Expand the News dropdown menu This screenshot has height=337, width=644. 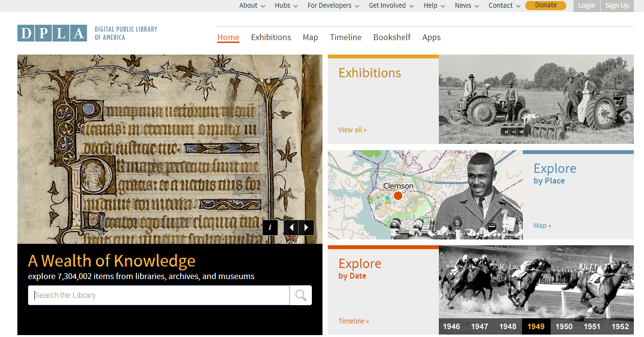coord(467,6)
